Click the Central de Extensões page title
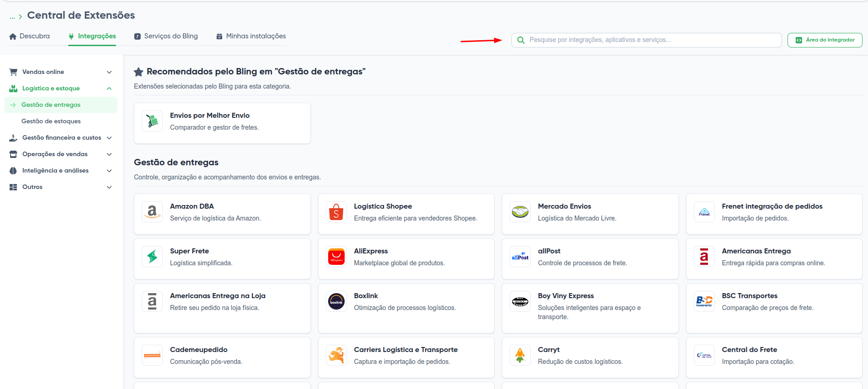 81,15
